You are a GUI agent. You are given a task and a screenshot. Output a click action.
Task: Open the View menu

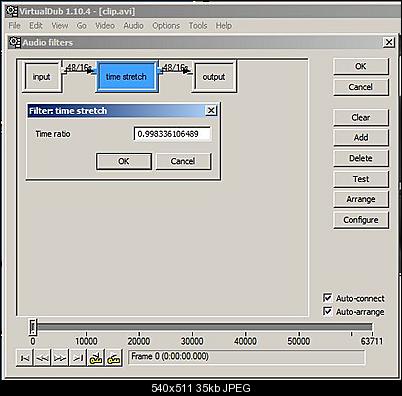coord(60,26)
